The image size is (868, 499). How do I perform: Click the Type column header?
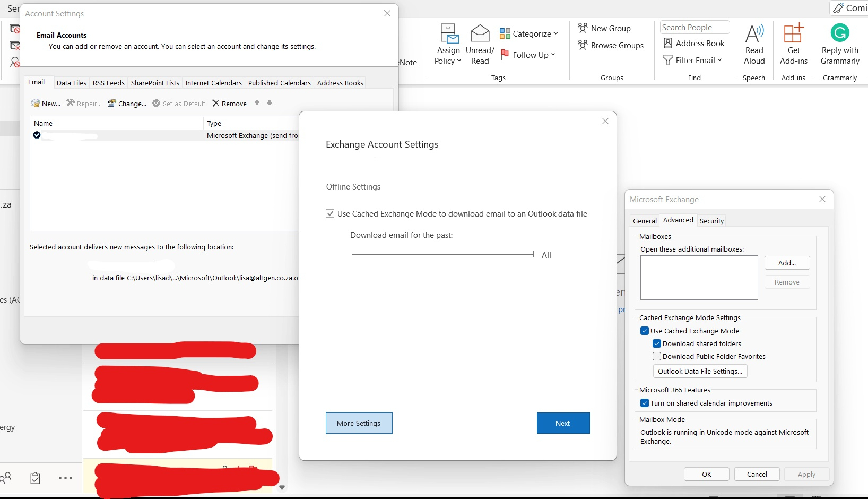252,123
